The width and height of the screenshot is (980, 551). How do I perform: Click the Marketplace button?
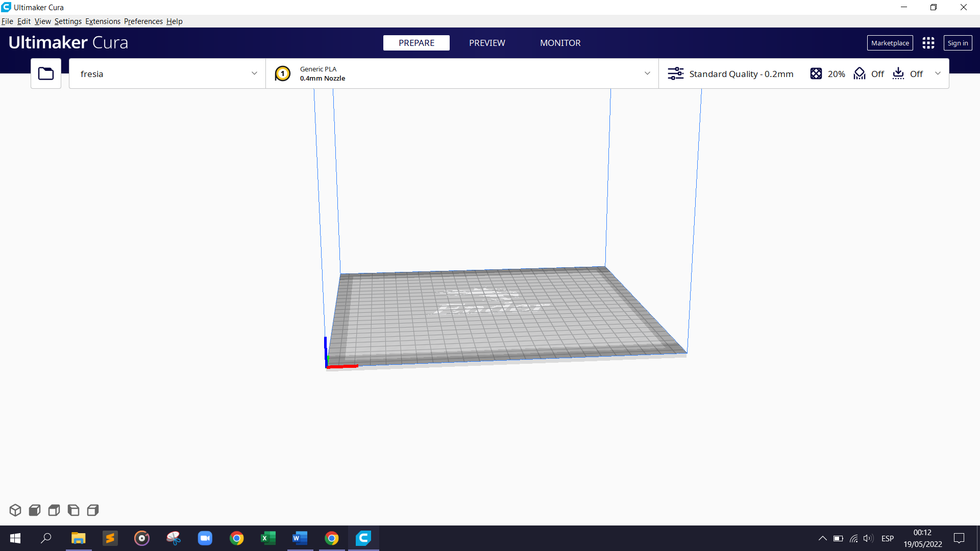[890, 43]
